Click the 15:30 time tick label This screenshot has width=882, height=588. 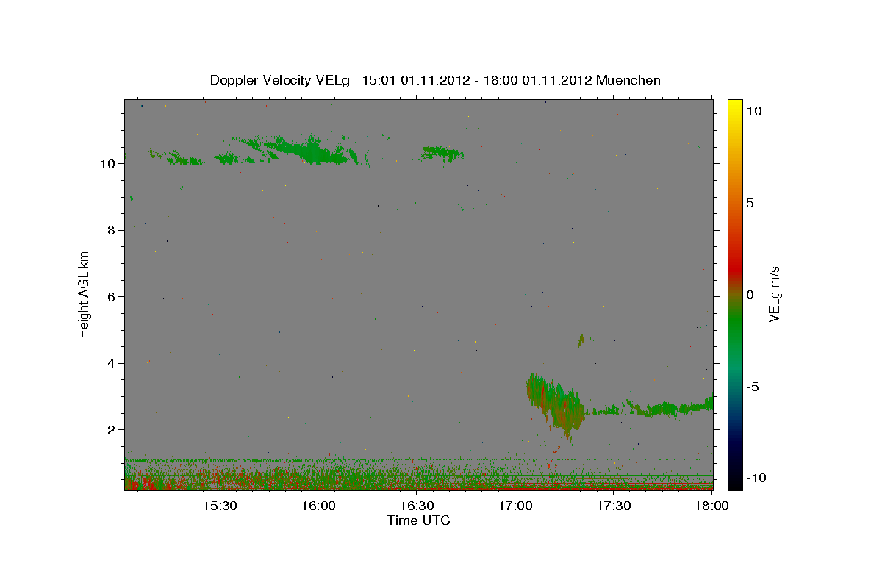click(219, 506)
